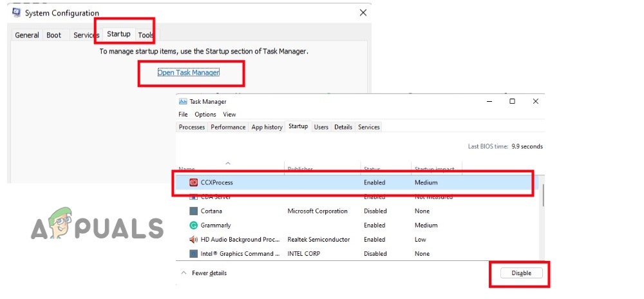Click Medium impact of CCXProcess

click(x=426, y=182)
